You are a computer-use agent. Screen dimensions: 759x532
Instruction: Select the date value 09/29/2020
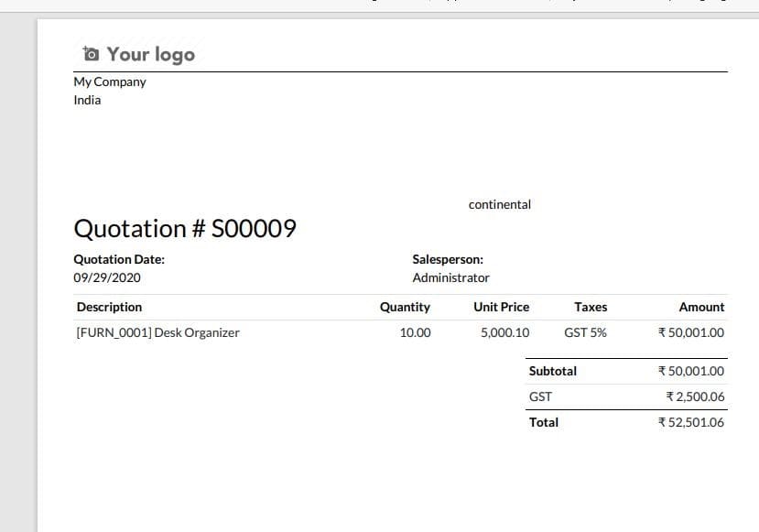tap(103, 277)
